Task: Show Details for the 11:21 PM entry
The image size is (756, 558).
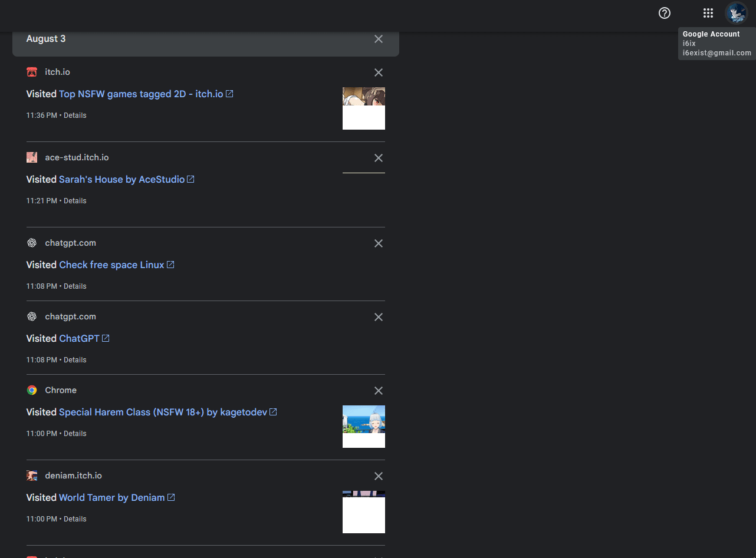Action: pos(75,201)
